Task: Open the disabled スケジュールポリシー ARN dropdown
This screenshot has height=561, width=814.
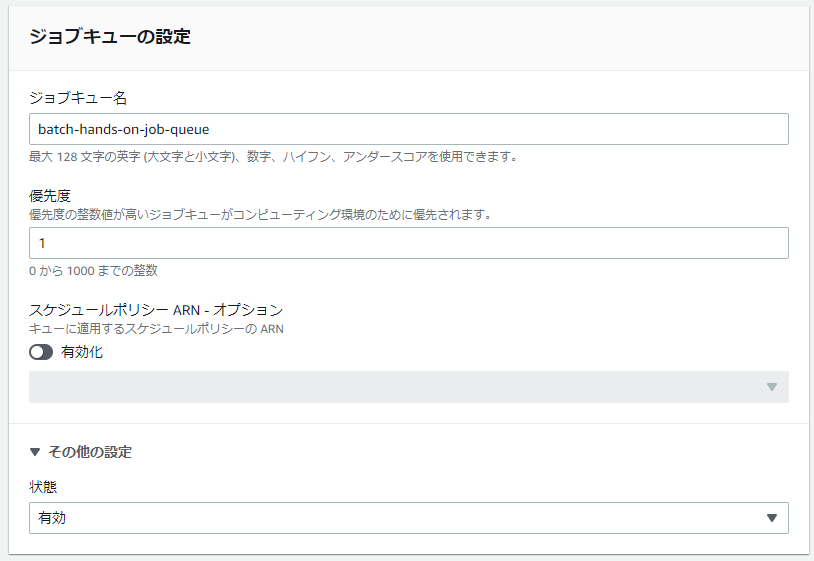Action: pyautogui.click(x=409, y=387)
